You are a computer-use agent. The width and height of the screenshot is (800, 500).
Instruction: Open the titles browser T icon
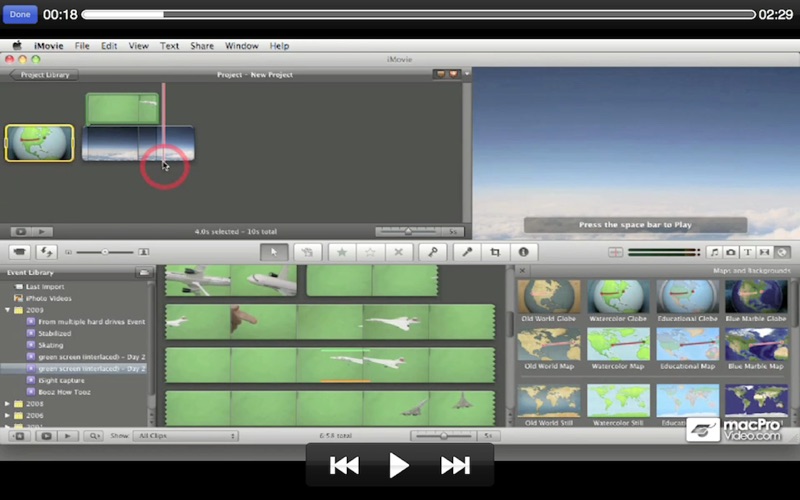click(747, 252)
